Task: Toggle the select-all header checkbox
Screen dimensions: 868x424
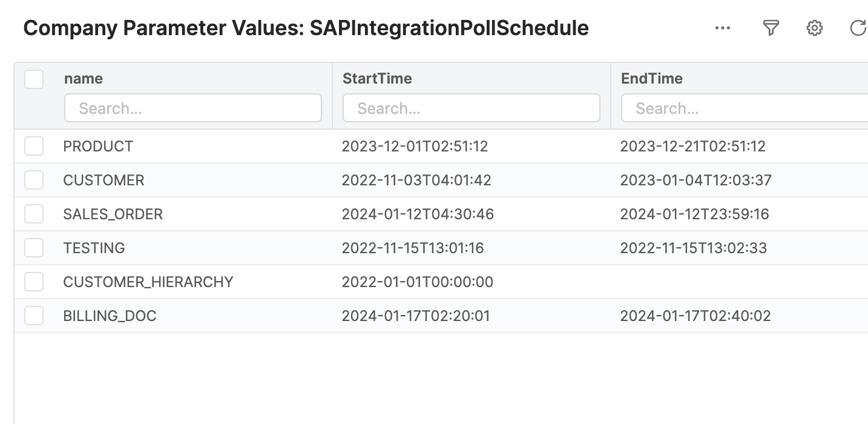Action: pyautogui.click(x=34, y=79)
